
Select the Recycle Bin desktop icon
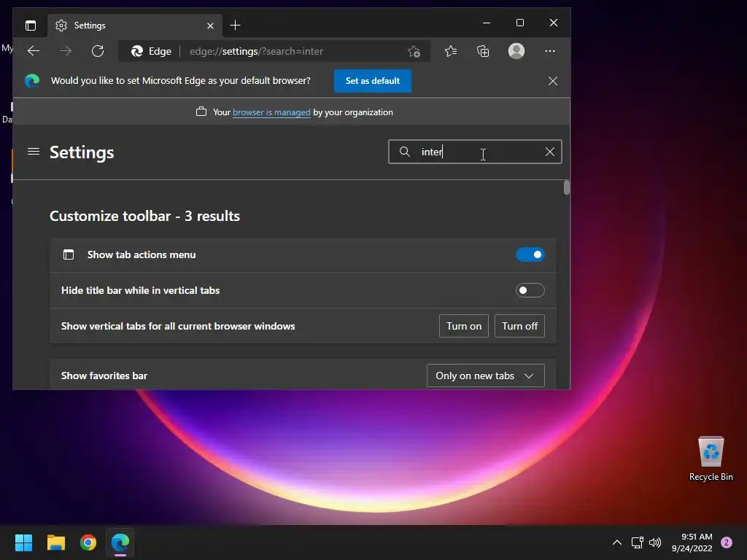(711, 459)
